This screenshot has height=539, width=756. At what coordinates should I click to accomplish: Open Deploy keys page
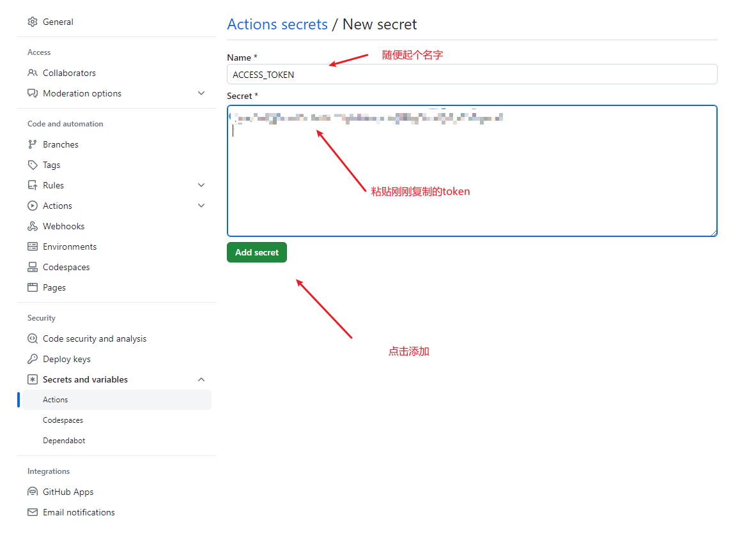66,359
